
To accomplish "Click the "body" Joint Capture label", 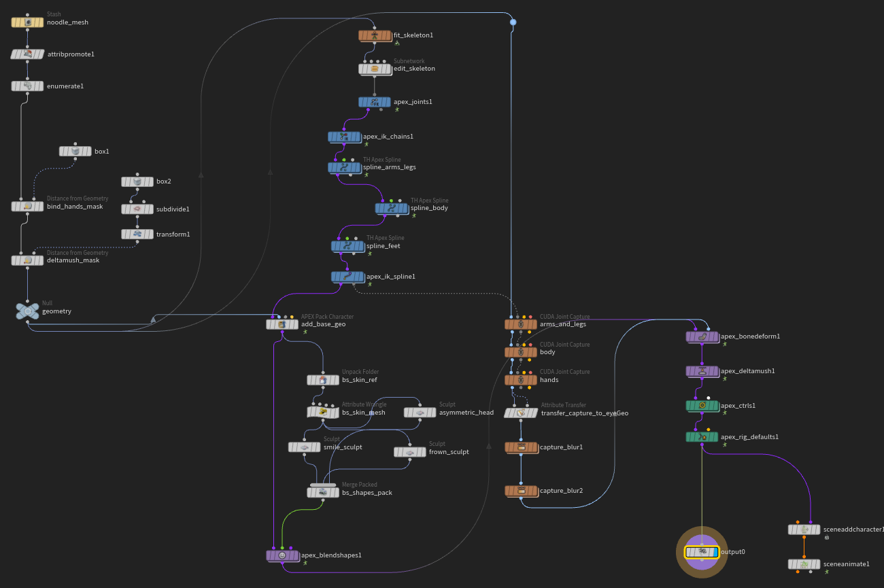I will tap(547, 352).
